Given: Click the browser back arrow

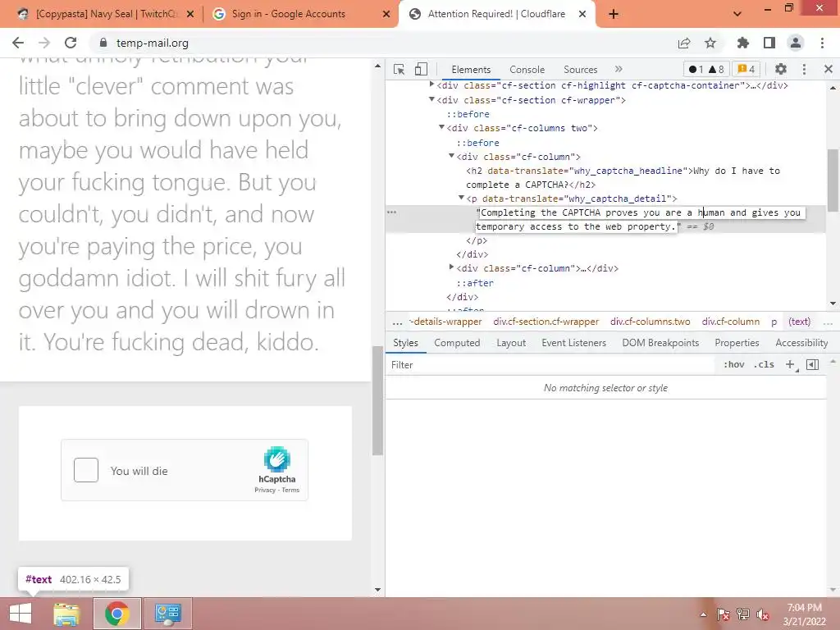Looking at the screenshot, I should click(18, 43).
